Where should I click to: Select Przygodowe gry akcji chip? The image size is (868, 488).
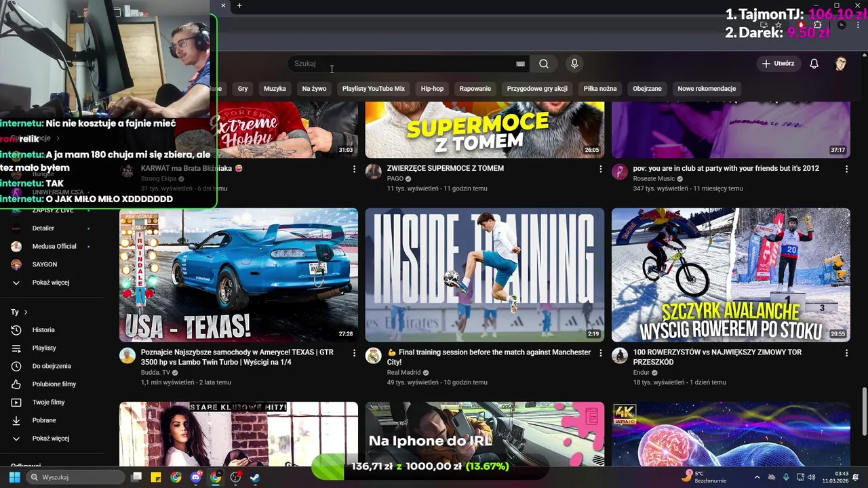(537, 89)
